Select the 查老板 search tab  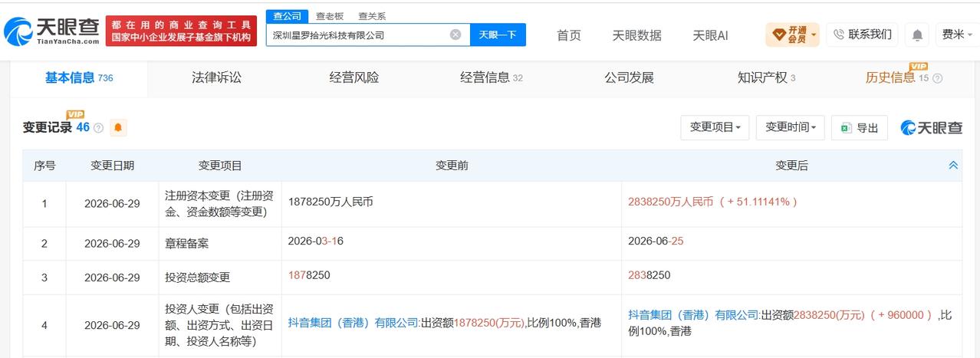(330, 16)
